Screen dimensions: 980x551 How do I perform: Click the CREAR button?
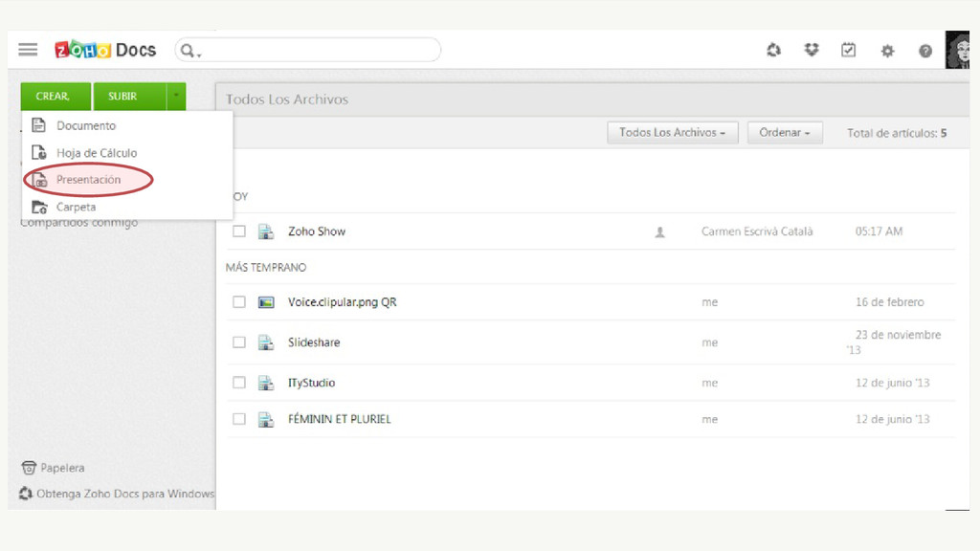pos(56,97)
